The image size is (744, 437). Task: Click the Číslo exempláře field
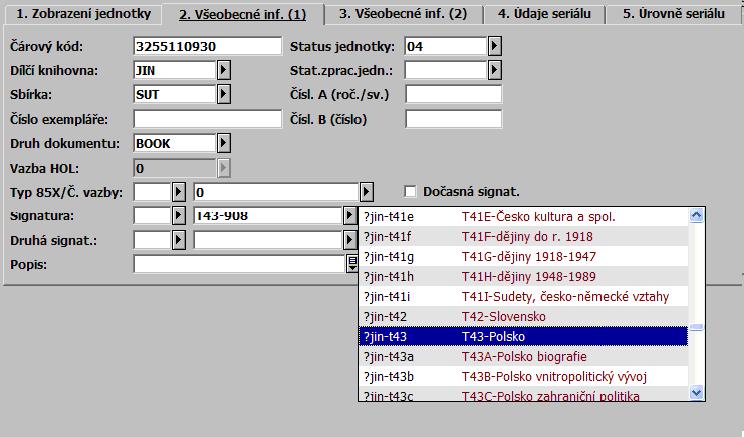tap(207, 119)
